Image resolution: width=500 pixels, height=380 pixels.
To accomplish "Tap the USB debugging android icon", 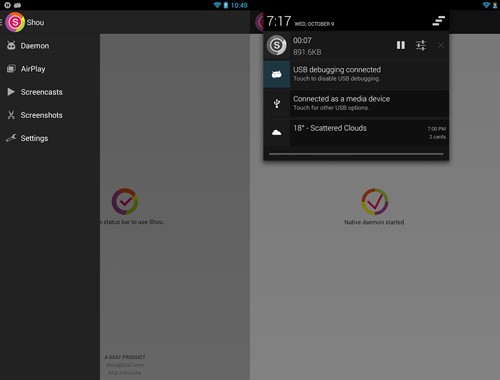I will pyautogui.click(x=277, y=74).
